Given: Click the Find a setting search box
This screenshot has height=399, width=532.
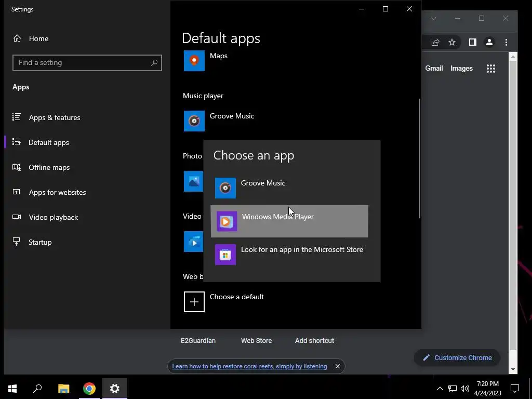Looking at the screenshot, I should click(x=87, y=63).
